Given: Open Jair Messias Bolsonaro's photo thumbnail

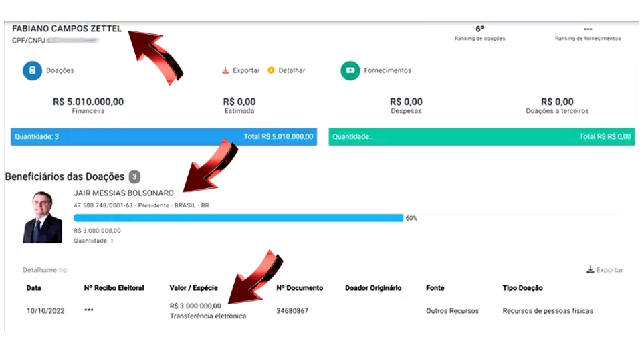Looking at the screenshot, I should coord(42,217).
